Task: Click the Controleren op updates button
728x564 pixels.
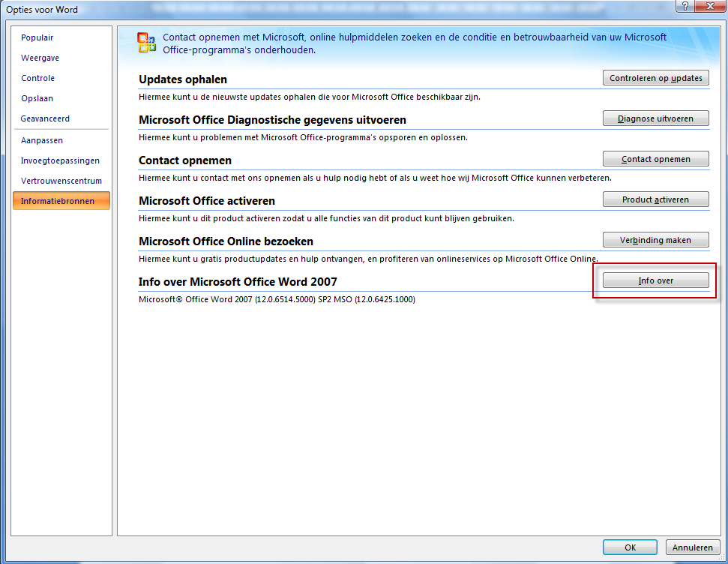Action: (x=655, y=77)
